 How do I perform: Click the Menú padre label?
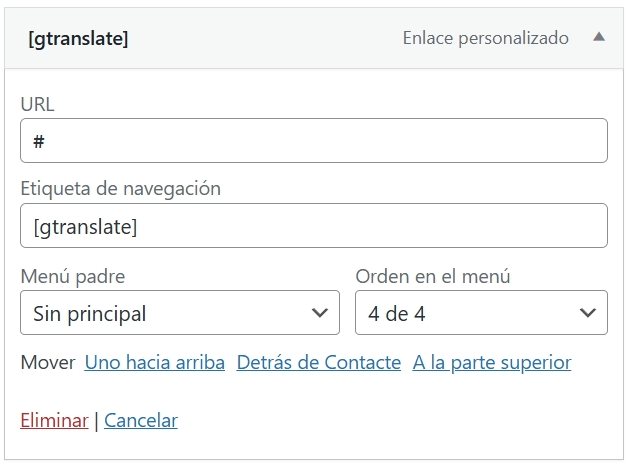pyautogui.click(x=73, y=276)
